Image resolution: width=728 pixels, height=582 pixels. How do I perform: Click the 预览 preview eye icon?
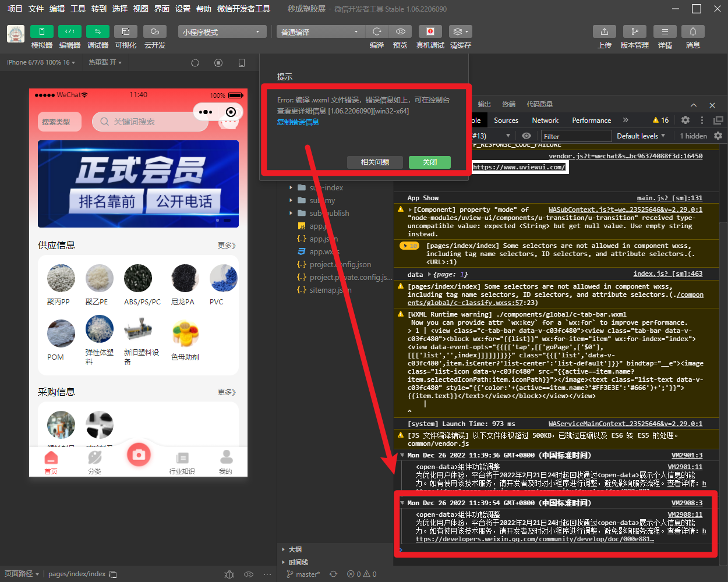click(400, 31)
